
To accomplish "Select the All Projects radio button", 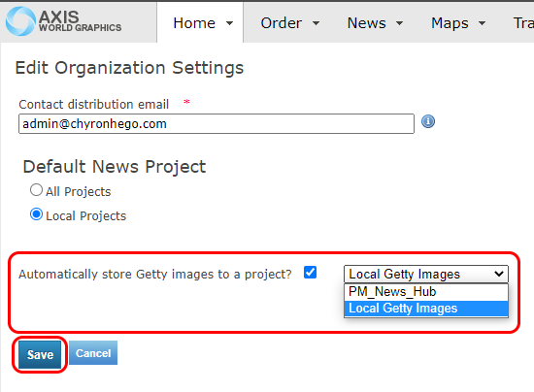I will point(37,190).
